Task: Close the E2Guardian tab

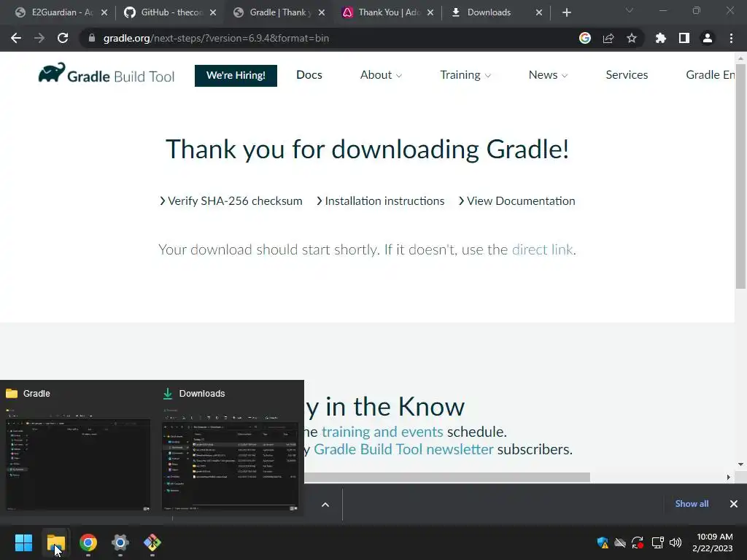Action: (104, 12)
